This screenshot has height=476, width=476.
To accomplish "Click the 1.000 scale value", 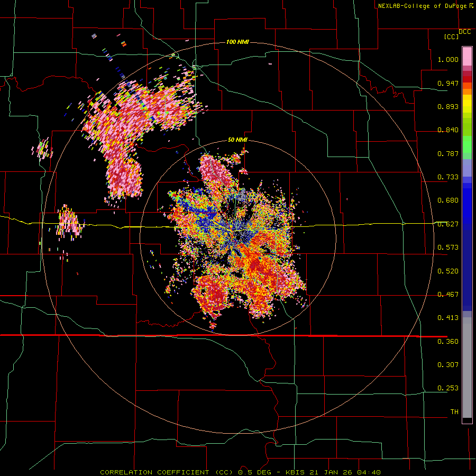I will [x=448, y=59].
